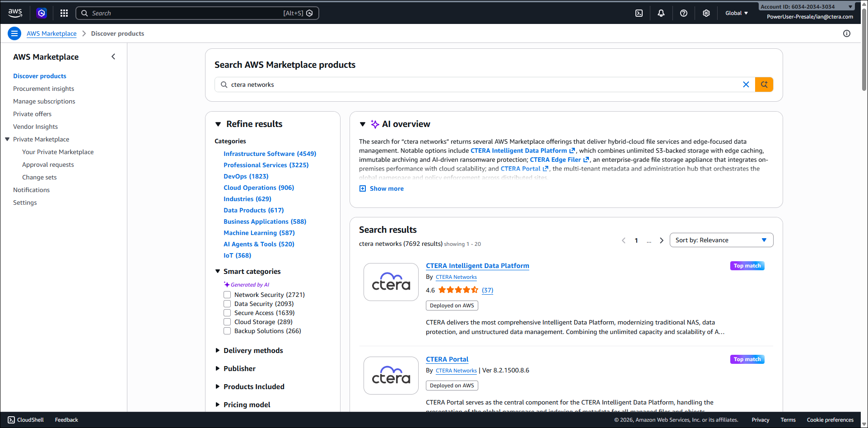This screenshot has width=868, height=428.
Task: Click the AWS logo home icon
Action: point(15,13)
